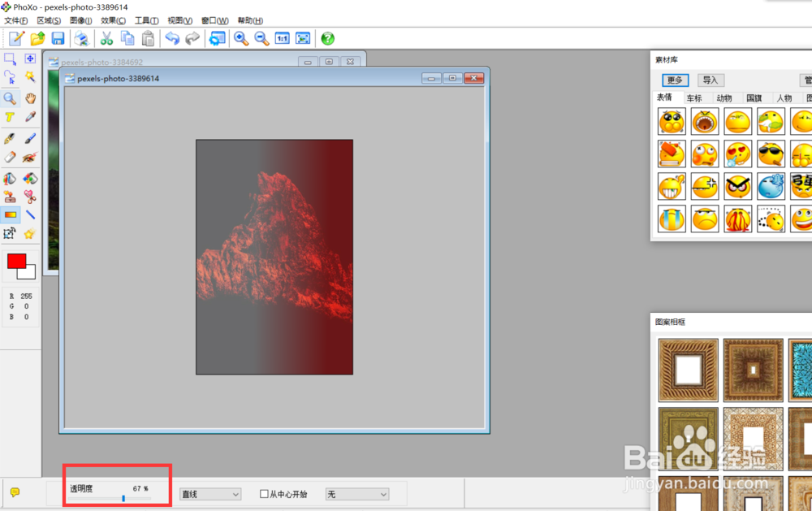Screen dimensions: 812x511
Task: Open the 文件 menu
Action: 16,21
